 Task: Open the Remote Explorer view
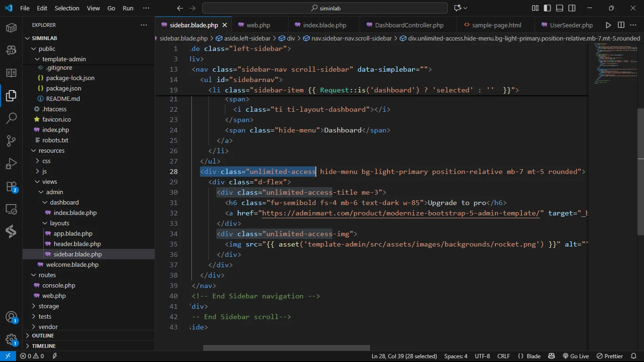pyautogui.click(x=11, y=209)
